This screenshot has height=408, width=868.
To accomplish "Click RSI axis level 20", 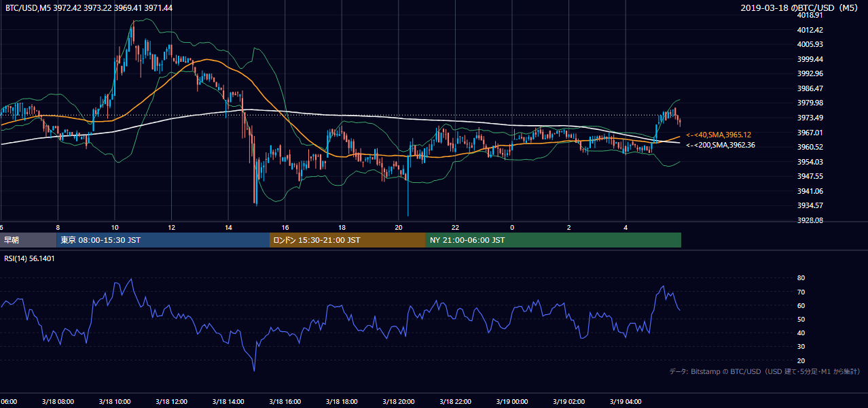I will (801, 360).
